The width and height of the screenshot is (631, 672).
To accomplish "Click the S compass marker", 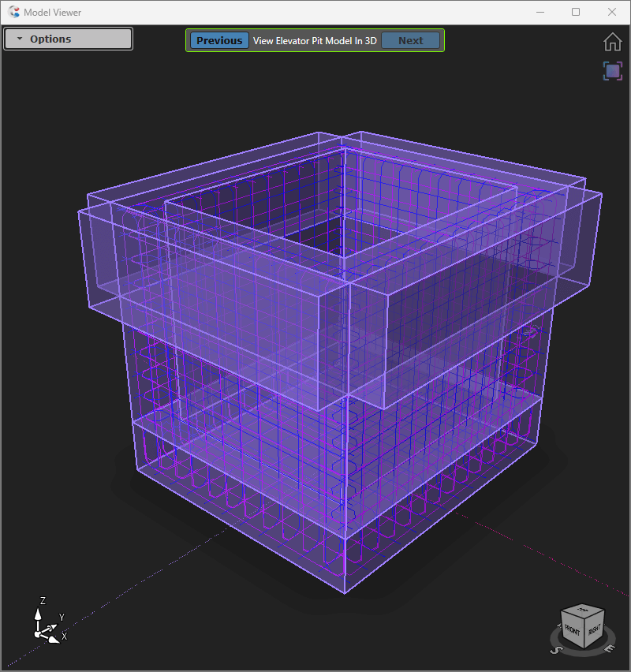I will 555,650.
